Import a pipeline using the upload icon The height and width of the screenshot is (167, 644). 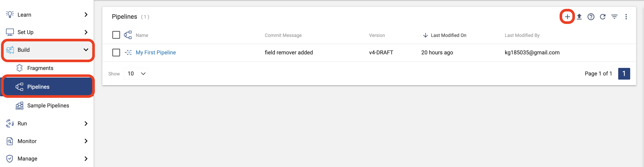point(579,16)
